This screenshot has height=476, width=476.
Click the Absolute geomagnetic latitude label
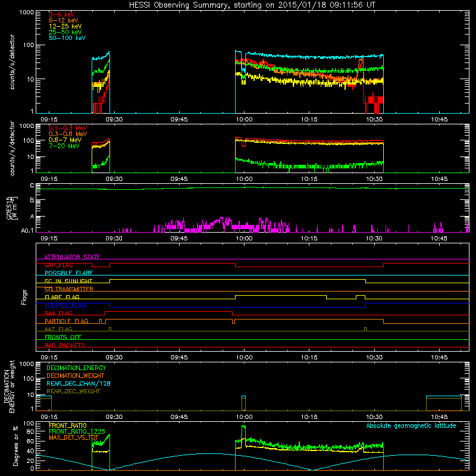[411, 425]
